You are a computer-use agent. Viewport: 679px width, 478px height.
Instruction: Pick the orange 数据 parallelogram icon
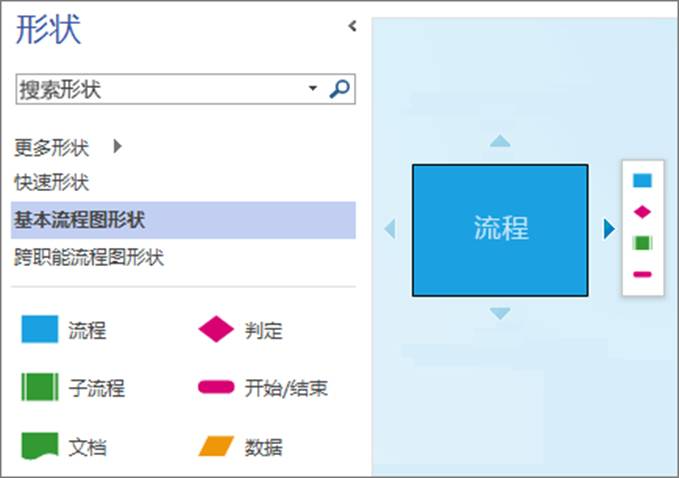[x=215, y=445]
